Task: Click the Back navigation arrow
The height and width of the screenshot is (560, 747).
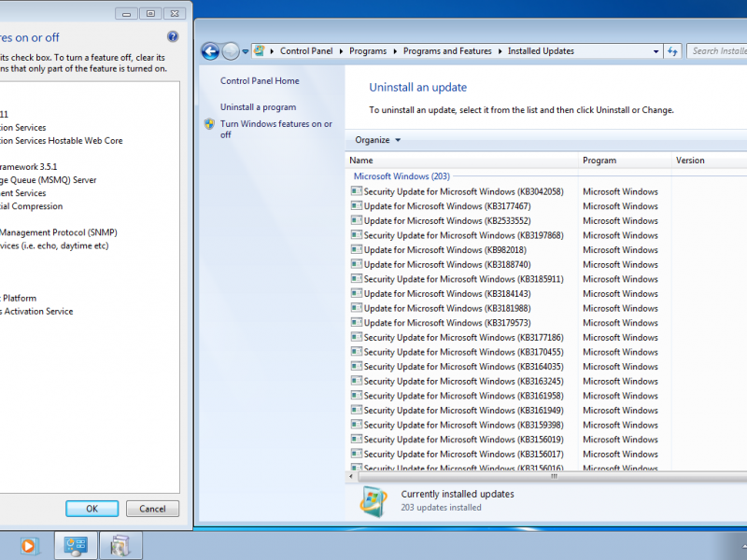Action: 210,51
